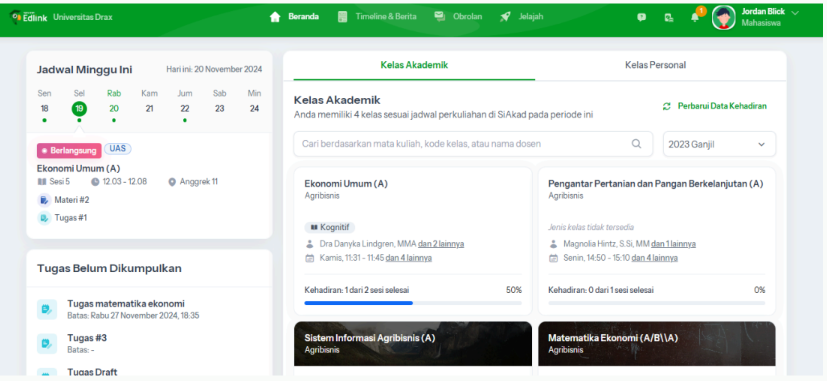
Task: Click calendar icon in Ekonomi Umum card
Action: point(310,258)
